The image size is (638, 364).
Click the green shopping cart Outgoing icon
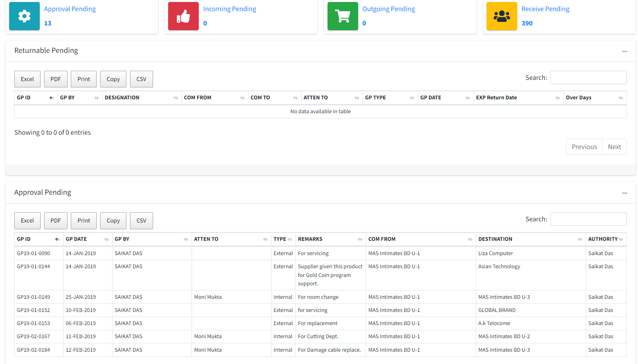click(x=342, y=16)
